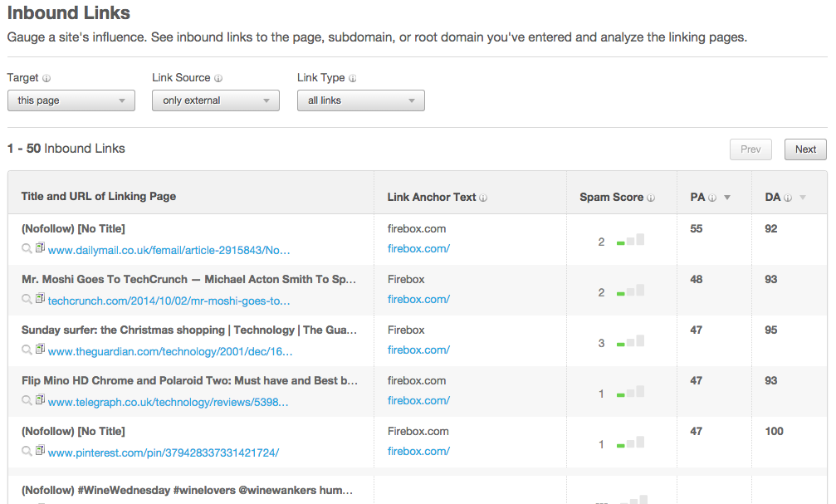Click the Link Anchor Text info icon
Screen dimensions: 836x504
[483, 198]
